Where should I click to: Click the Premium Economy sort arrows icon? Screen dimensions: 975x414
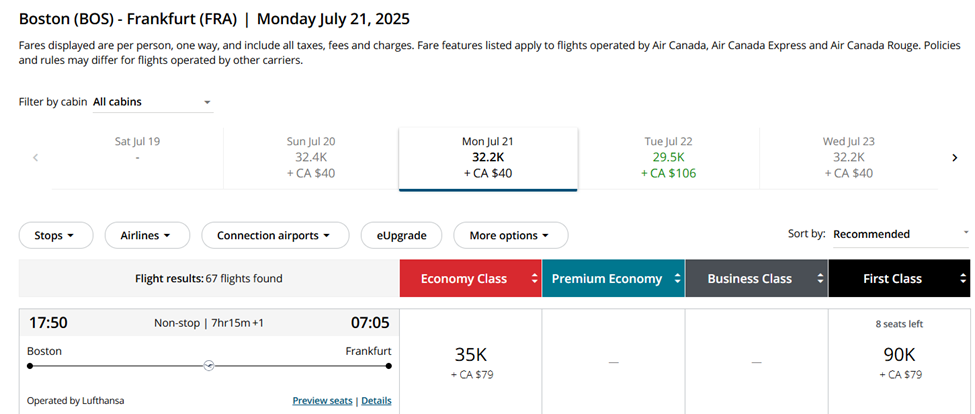[677, 279]
